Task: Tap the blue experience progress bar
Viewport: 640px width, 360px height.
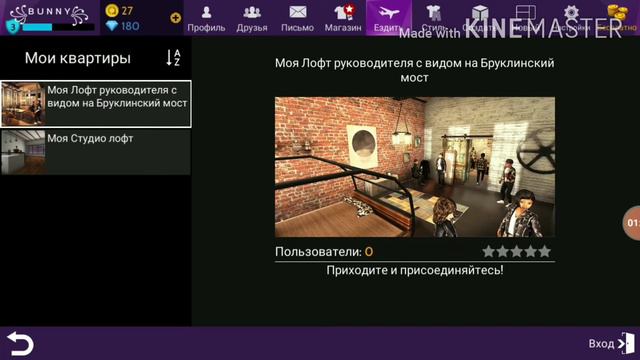Action: 58,27
